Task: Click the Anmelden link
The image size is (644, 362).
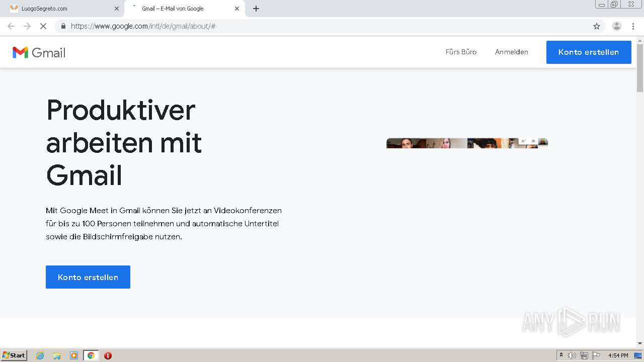Action: tap(511, 52)
